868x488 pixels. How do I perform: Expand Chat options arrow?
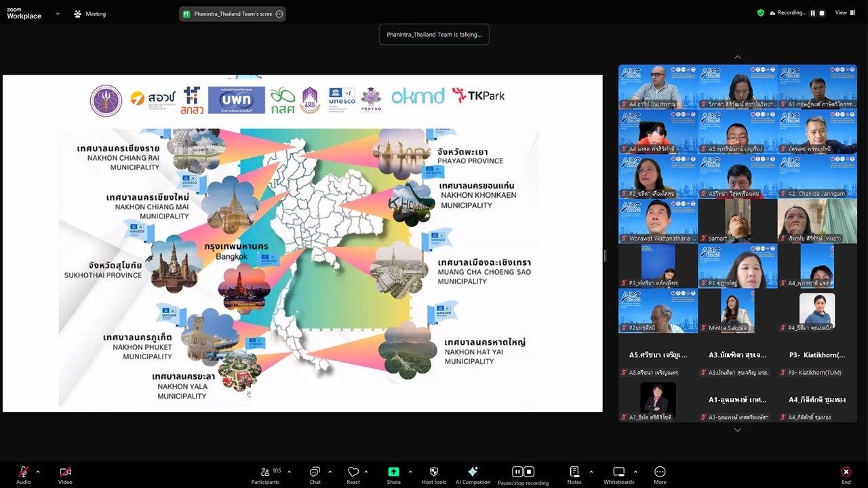(x=330, y=472)
